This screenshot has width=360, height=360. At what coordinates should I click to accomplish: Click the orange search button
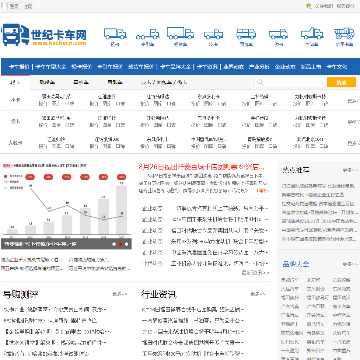341,82
